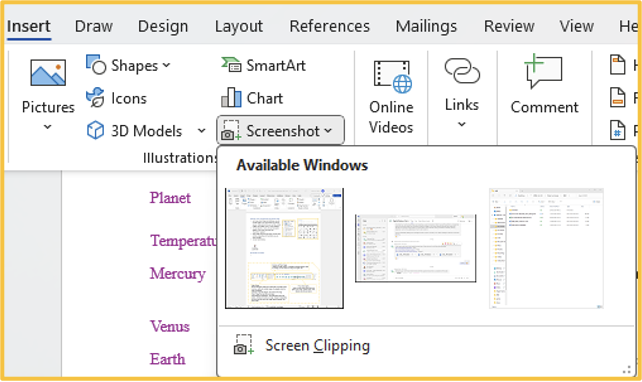Click the Pictures label text
Image resolution: width=642 pixels, height=382 pixels.
point(48,107)
